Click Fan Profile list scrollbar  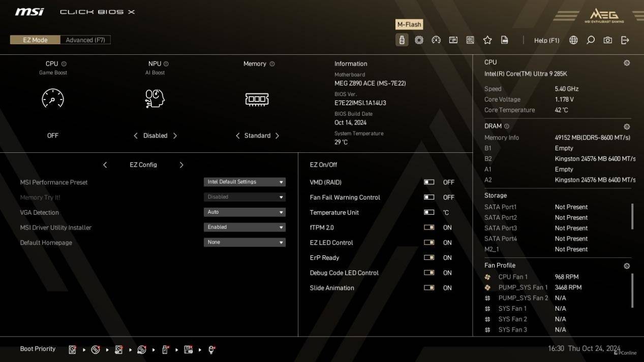pos(633,290)
